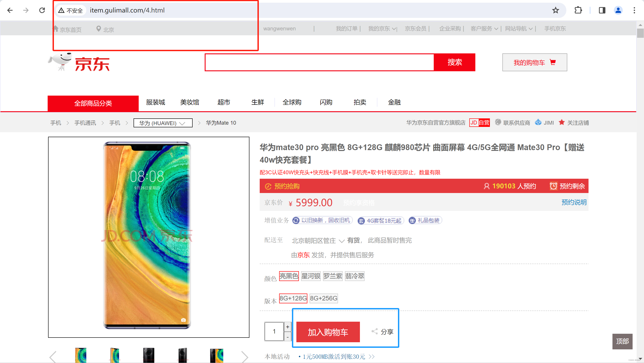The image size is (644, 363).
Task: Open 我的购物车 cart button
Action: pyautogui.click(x=534, y=62)
